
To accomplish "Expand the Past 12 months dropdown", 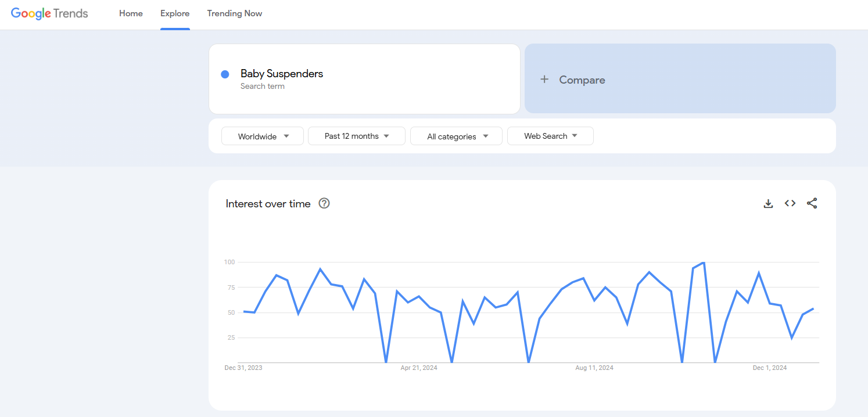I will [x=356, y=136].
